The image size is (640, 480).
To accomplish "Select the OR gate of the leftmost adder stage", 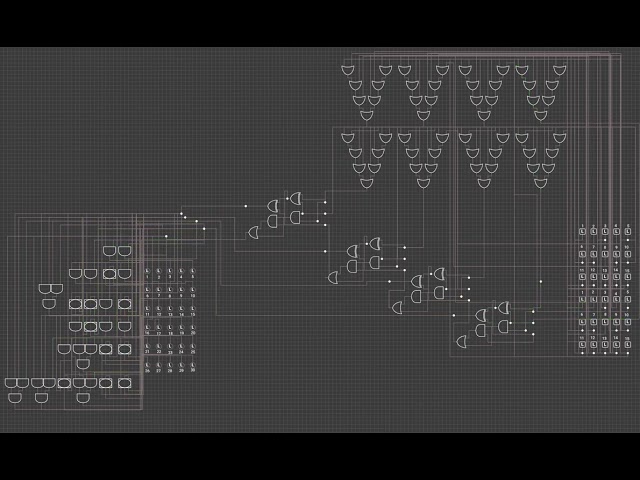I will tap(253, 233).
